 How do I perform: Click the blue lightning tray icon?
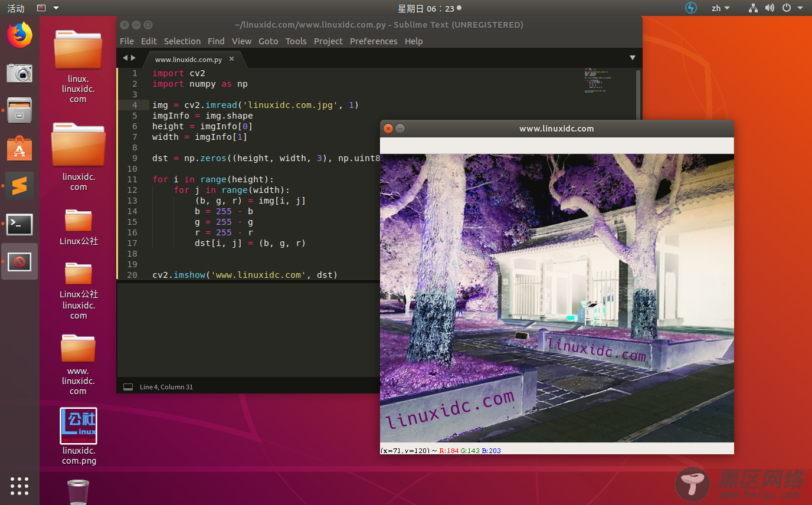coord(691,8)
